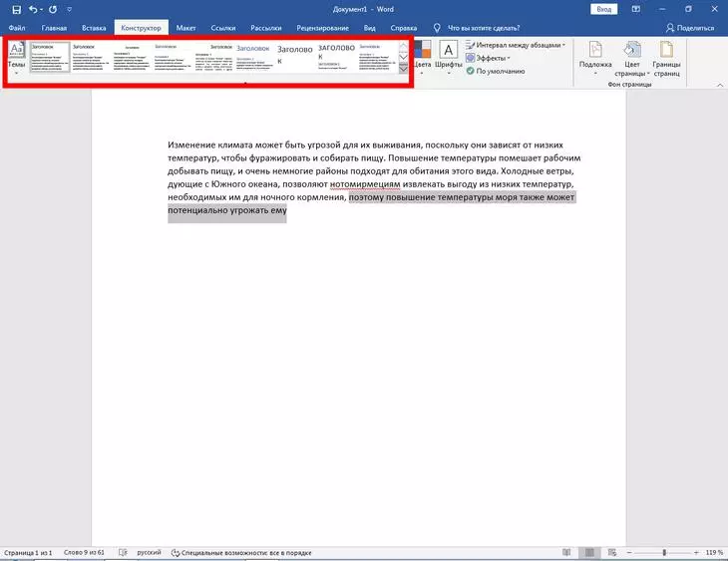The height and width of the screenshot is (561, 728).
Task: Open the Темы (Themes) gallery
Action: click(17, 58)
